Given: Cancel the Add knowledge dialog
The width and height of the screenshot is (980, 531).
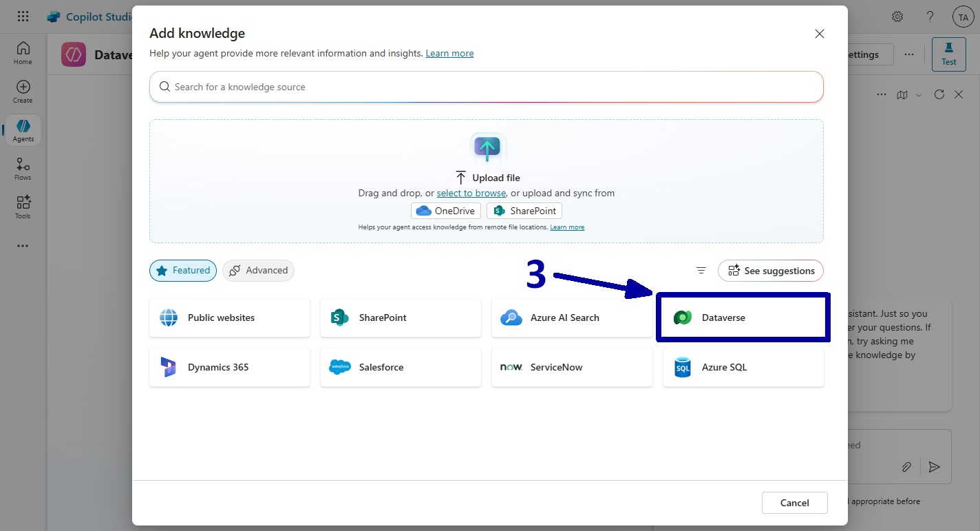Looking at the screenshot, I should point(794,503).
